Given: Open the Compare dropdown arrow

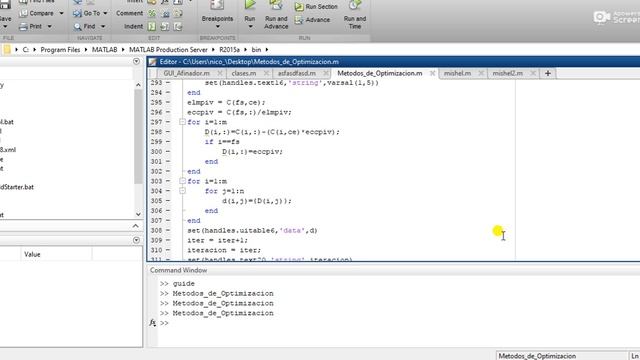Looking at the screenshot, I should 61,13.
